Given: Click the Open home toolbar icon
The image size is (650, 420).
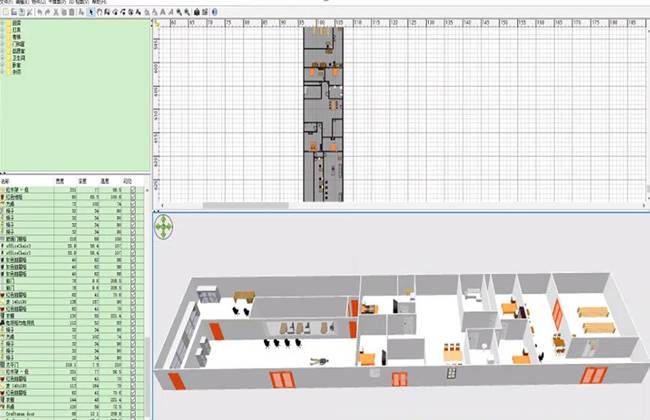Looking at the screenshot, I should (x=14, y=12).
